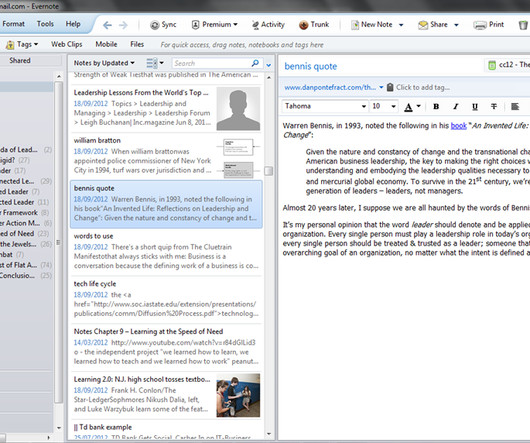
Task: Click the tag icon beside Click to add tag
Action: (x=390, y=87)
